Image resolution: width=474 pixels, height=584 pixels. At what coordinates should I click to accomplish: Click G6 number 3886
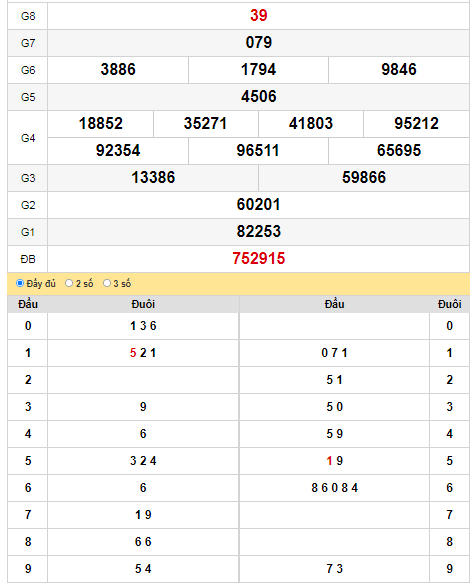(118, 70)
